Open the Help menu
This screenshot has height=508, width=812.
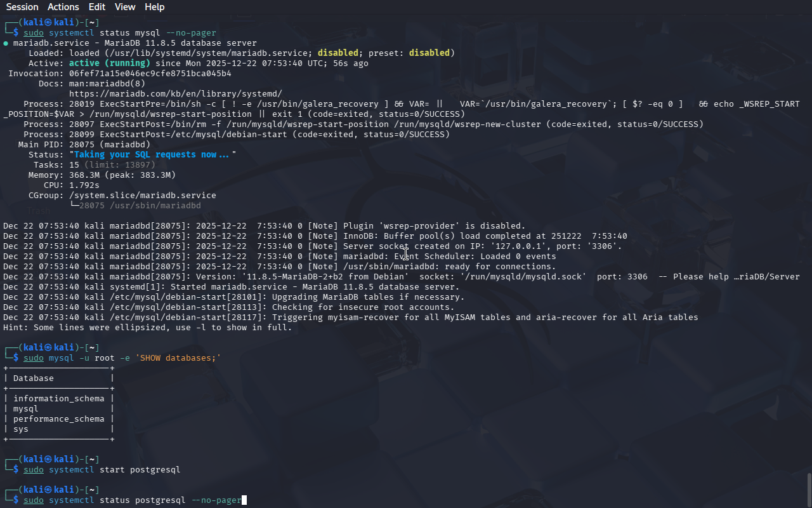click(x=154, y=7)
